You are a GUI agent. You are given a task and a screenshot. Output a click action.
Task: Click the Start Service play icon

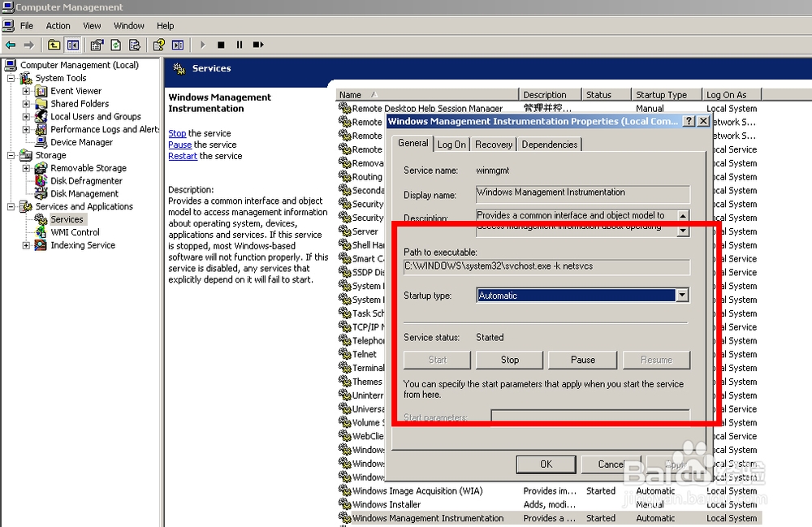point(202,45)
